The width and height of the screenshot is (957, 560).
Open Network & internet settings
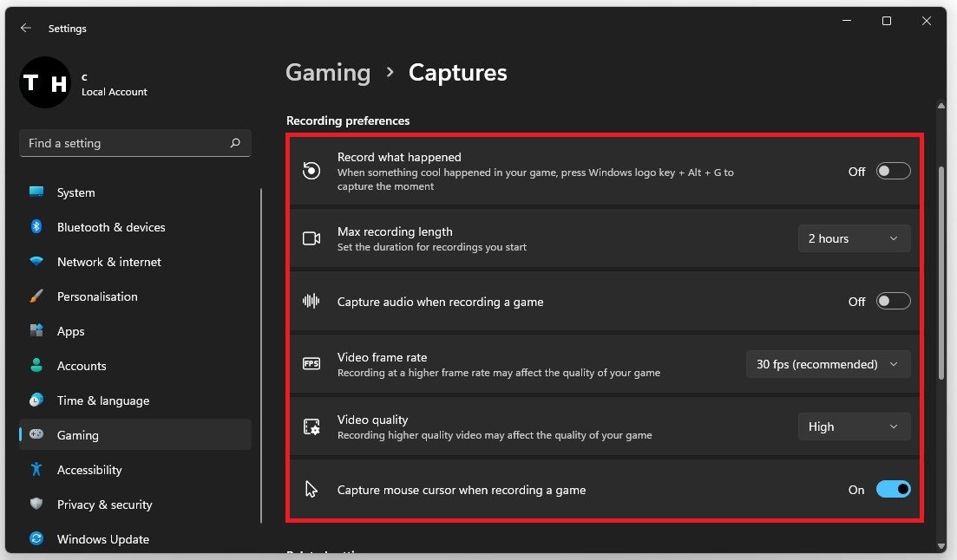coord(134,262)
